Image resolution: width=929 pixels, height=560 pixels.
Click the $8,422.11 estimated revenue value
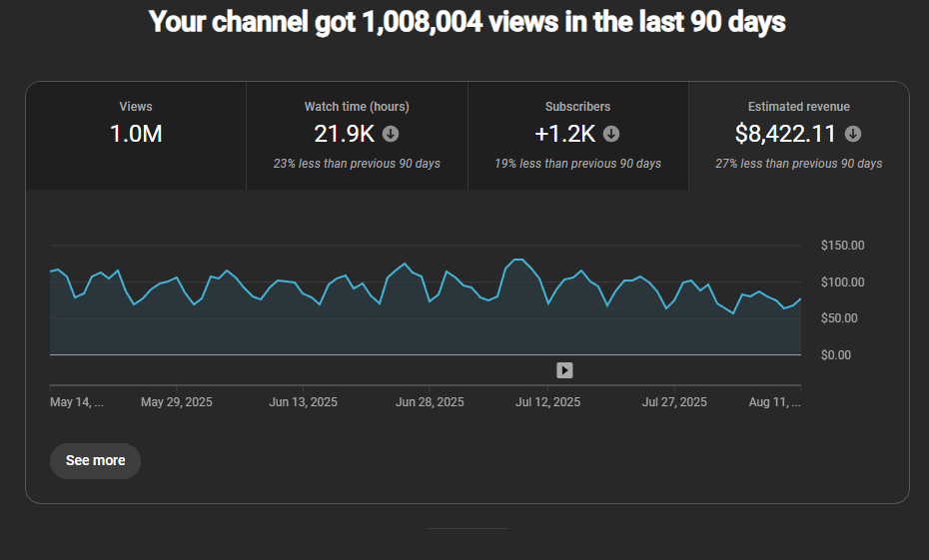point(786,134)
